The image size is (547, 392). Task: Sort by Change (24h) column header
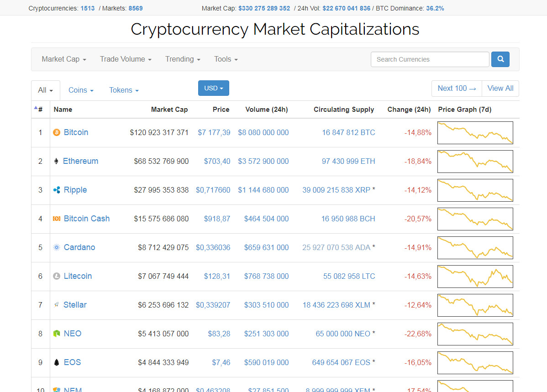409,110
